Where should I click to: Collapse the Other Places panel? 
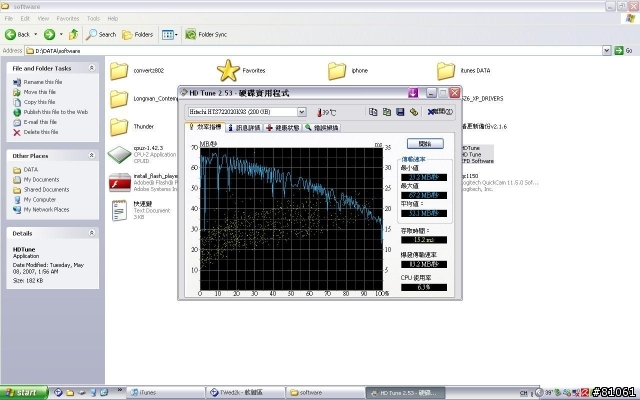coord(92,156)
